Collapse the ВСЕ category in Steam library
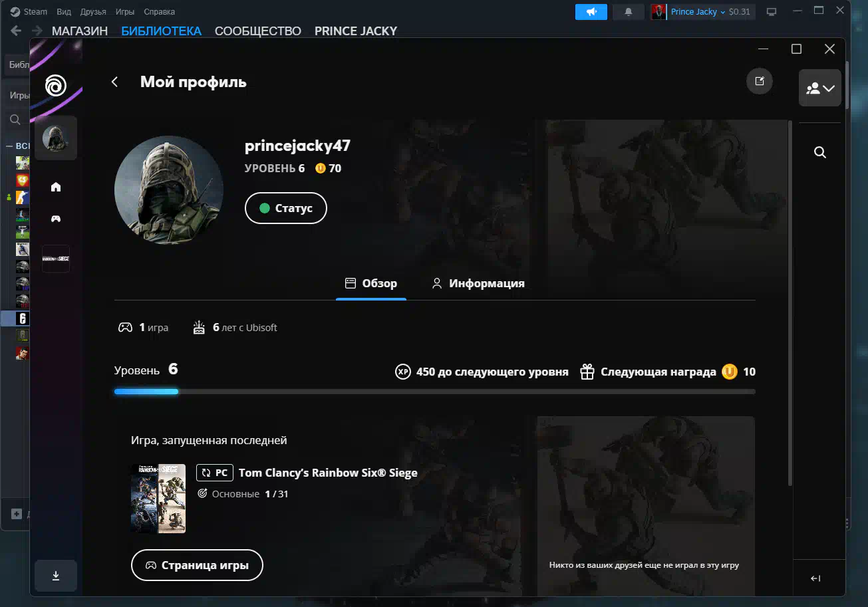The height and width of the screenshot is (607, 868). [x=10, y=146]
